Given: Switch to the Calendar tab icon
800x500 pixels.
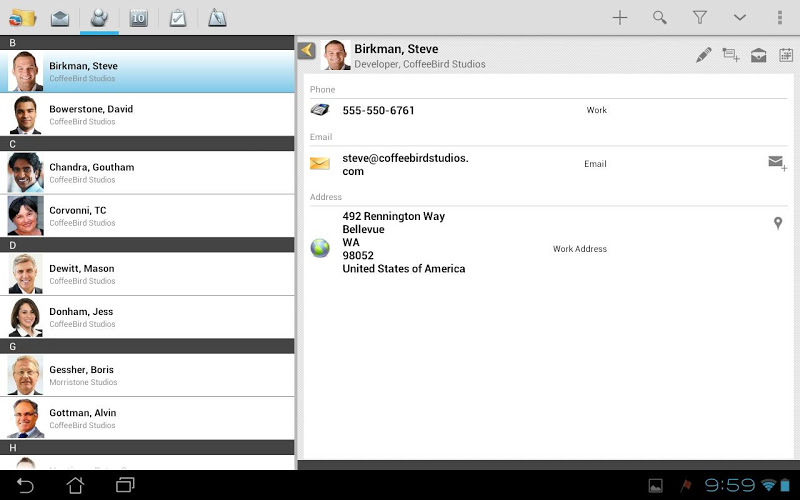Looking at the screenshot, I should 138,18.
